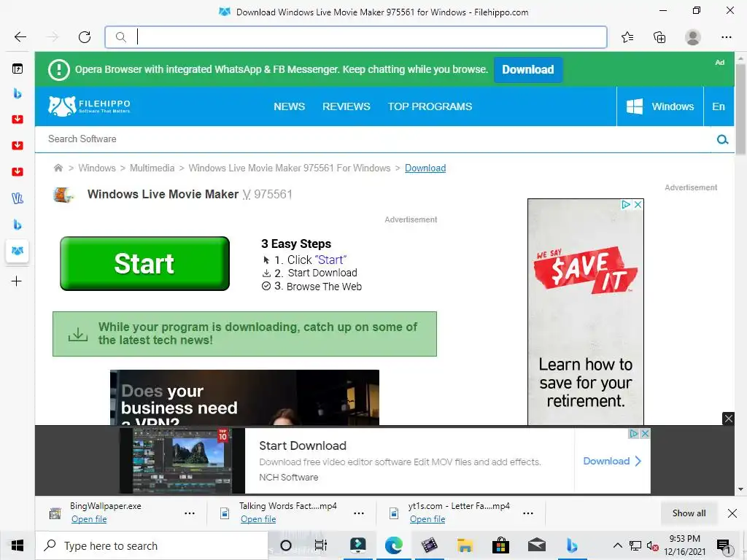
Task: Open more options for yt1s.com download
Action: (x=528, y=513)
